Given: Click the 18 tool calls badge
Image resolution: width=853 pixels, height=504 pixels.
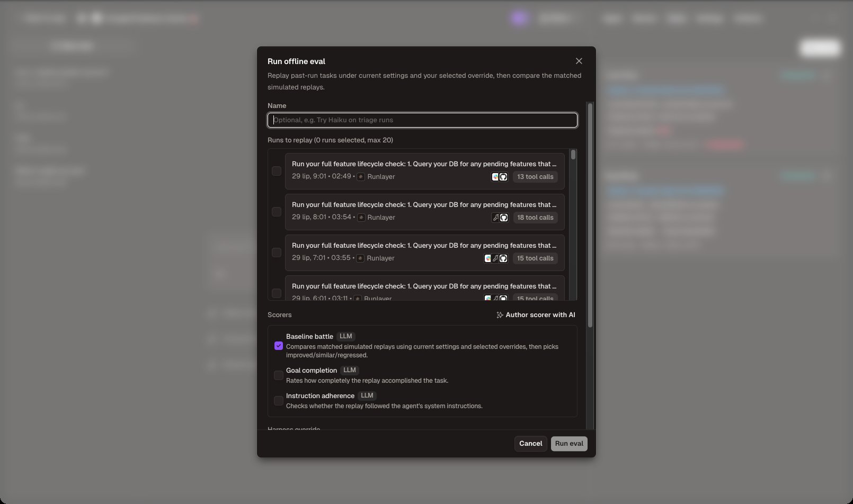Looking at the screenshot, I should pos(535,218).
